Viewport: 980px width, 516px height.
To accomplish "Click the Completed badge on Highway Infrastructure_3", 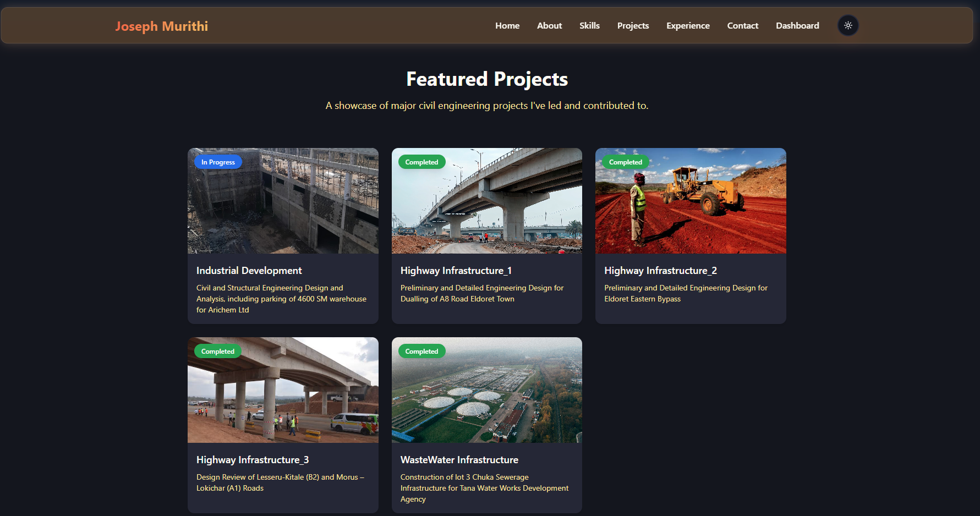I will pos(218,351).
